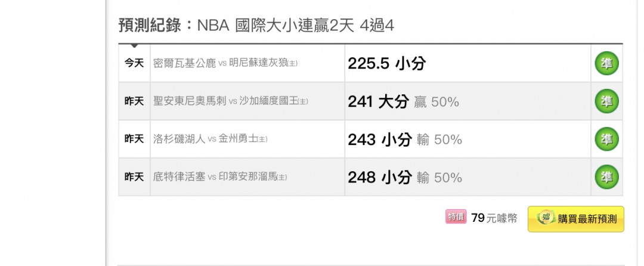Image resolution: width=644 pixels, height=266 pixels.
Task: Click the 今天 date cell
Action: 134,63
